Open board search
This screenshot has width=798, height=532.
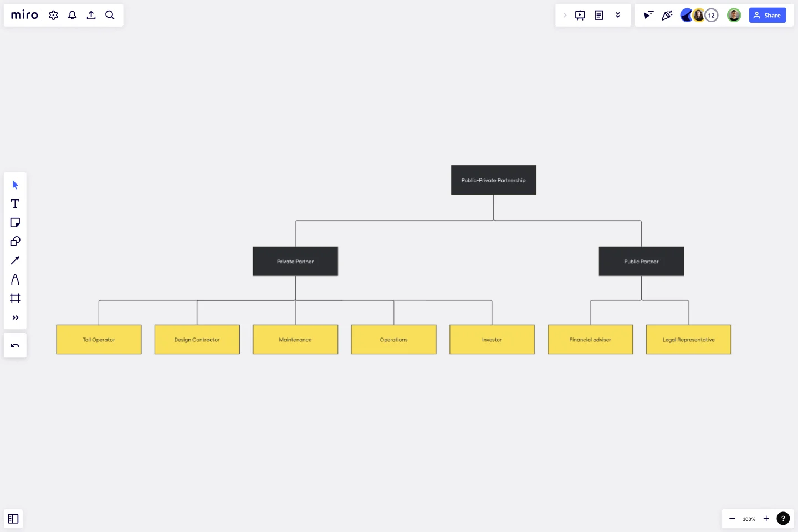pos(110,15)
